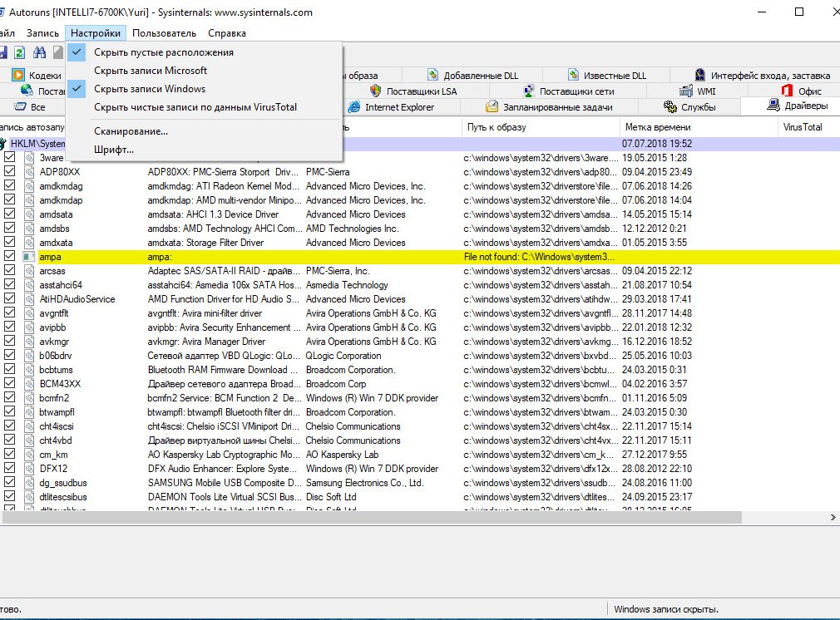Click the file icon of avipbb
840x620 pixels.
coord(29,327)
